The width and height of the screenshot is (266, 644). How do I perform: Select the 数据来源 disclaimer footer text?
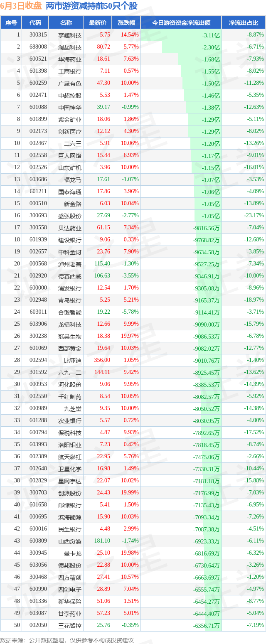coord(67,640)
